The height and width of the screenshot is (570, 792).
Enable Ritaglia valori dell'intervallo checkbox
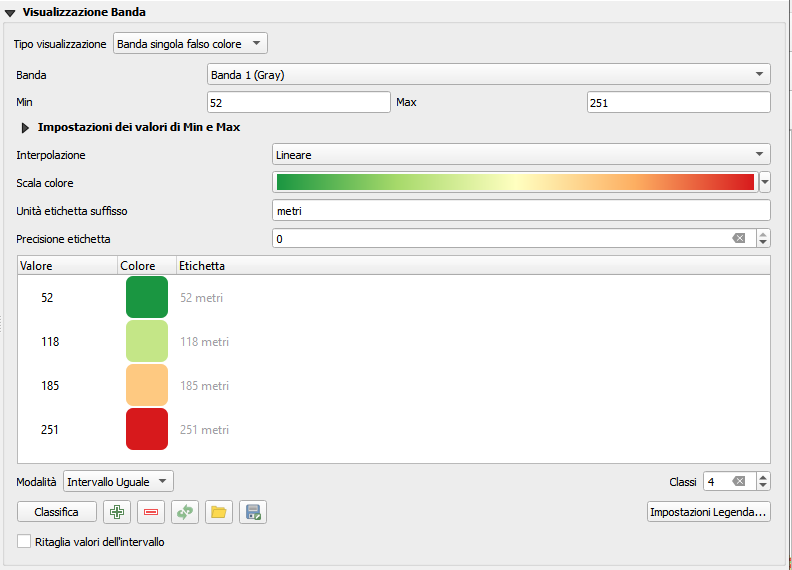[24, 542]
